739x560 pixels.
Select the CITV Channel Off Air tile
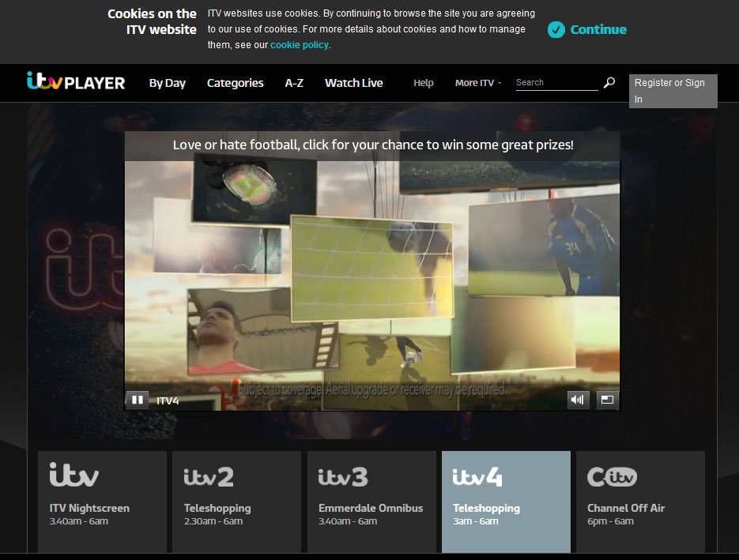[640, 502]
